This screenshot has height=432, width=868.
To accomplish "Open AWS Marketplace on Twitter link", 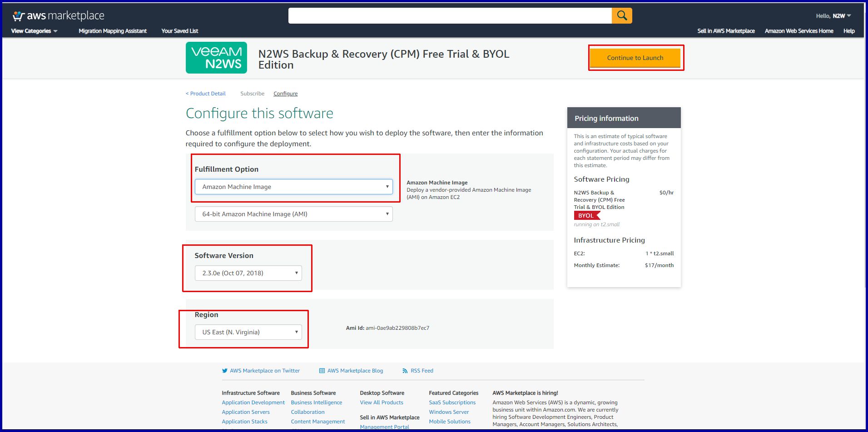I will [265, 371].
